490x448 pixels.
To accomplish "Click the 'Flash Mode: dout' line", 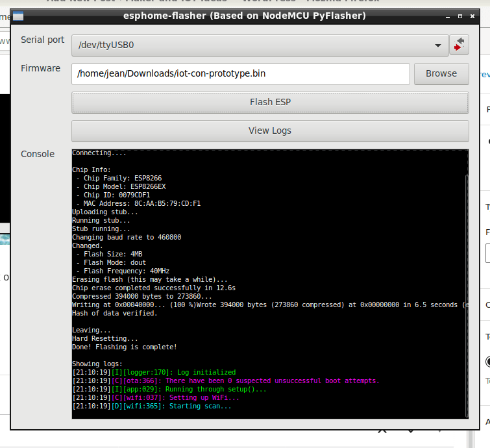I will (x=111, y=262).
